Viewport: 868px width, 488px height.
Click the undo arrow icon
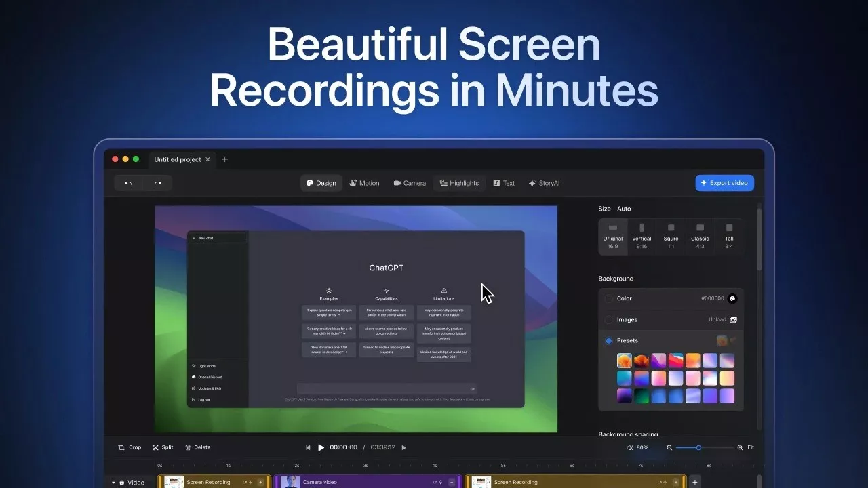coord(128,183)
